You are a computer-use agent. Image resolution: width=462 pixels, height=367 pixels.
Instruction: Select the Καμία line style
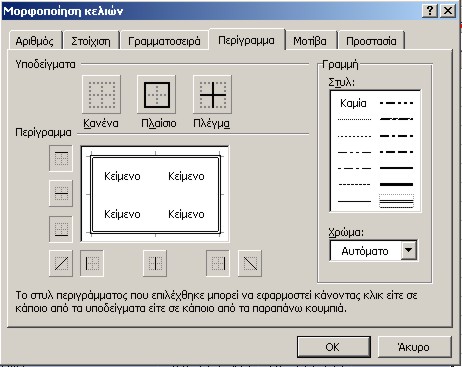354,103
